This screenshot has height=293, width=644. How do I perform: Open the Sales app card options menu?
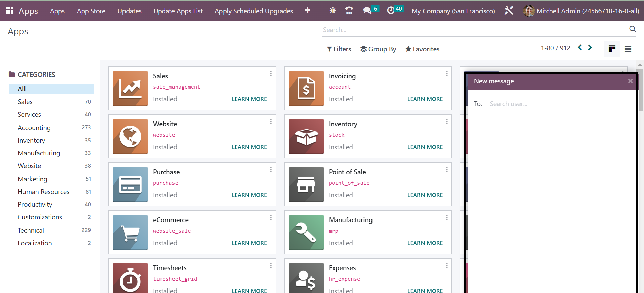click(x=271, y=74)
